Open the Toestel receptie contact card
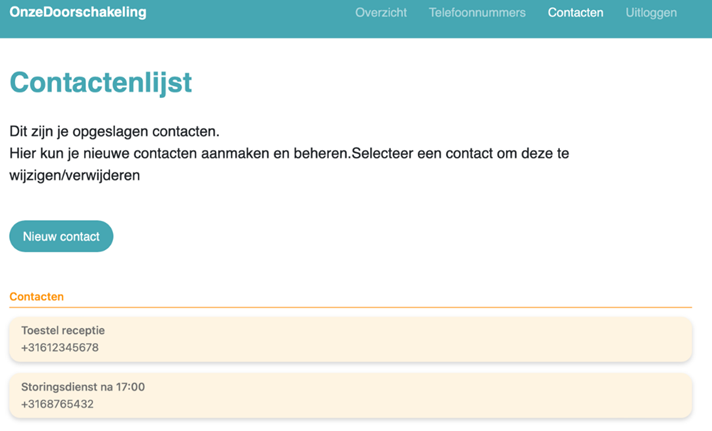The height and width of the screenshot is (431, 712). tap(350, 340)
